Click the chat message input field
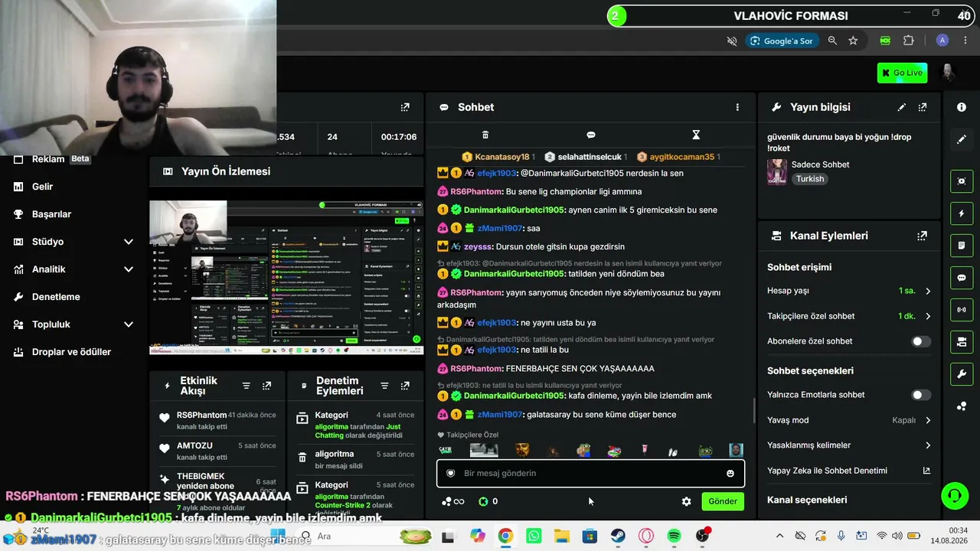Viewport: 980px width, 551px height. click(x=590, y=473)
